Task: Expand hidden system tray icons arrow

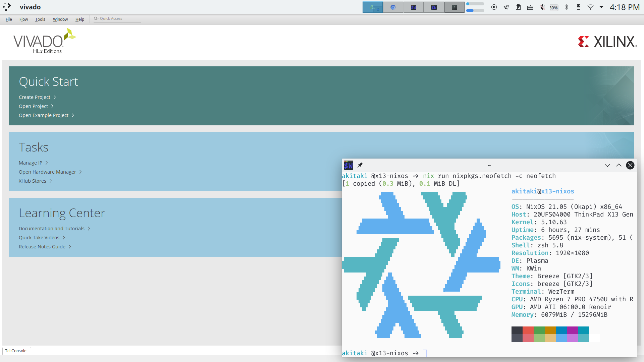Action: (x=601, y=7)
